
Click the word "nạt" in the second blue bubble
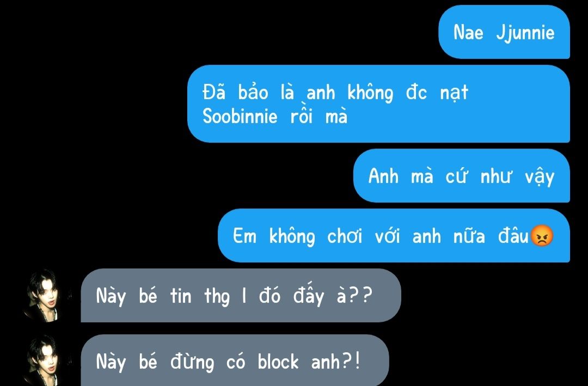pyautogui.click(x=454, y=93)
